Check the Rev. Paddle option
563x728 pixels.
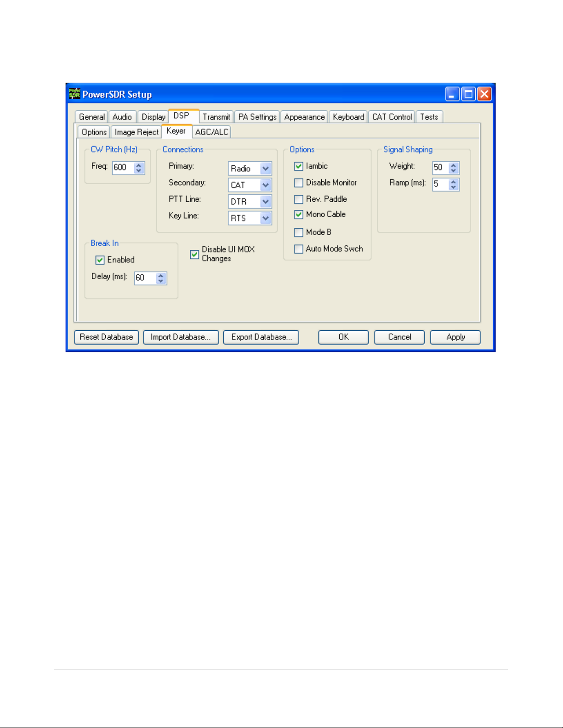299,199
